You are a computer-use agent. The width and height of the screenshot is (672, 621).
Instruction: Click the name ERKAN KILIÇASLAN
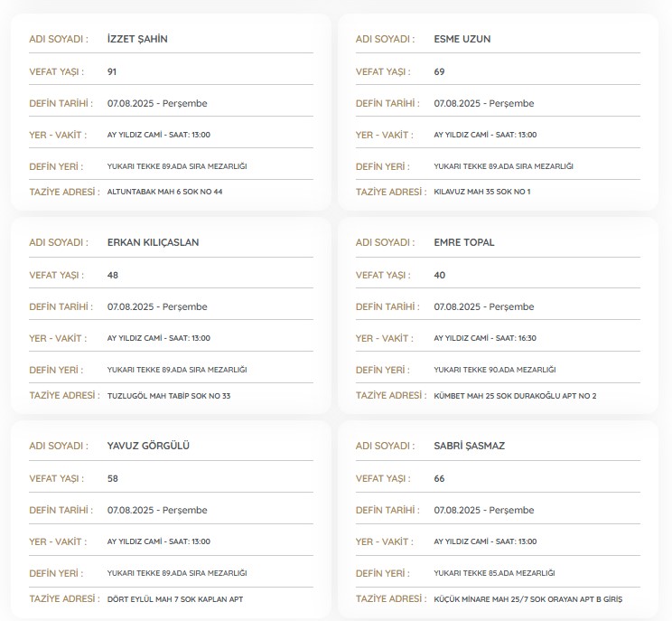point(153,242)
